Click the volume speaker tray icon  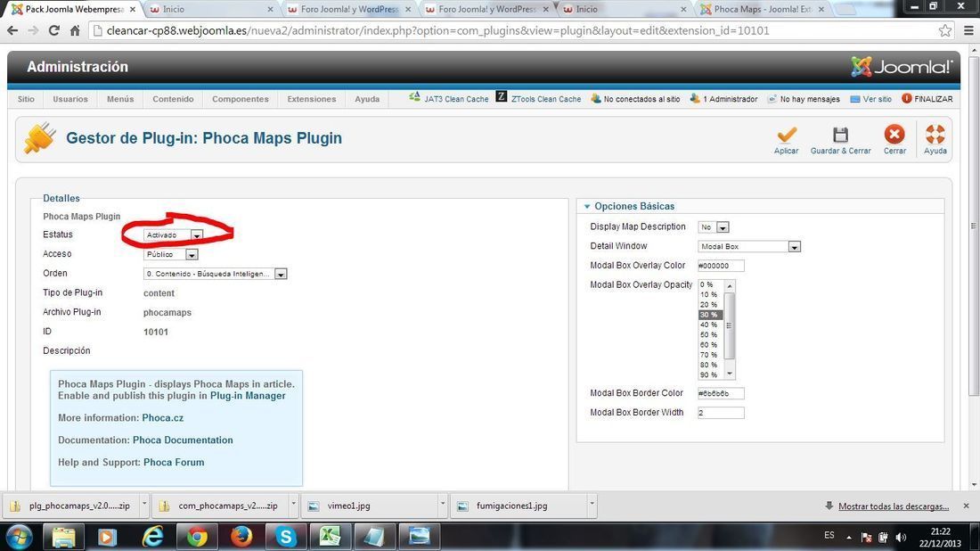coord(901,537)
